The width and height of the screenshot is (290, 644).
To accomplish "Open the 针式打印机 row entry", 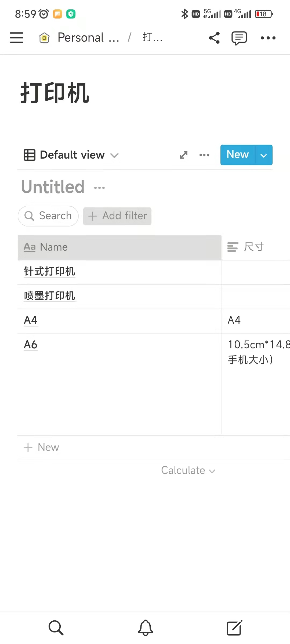I will [x=49, y=272].
